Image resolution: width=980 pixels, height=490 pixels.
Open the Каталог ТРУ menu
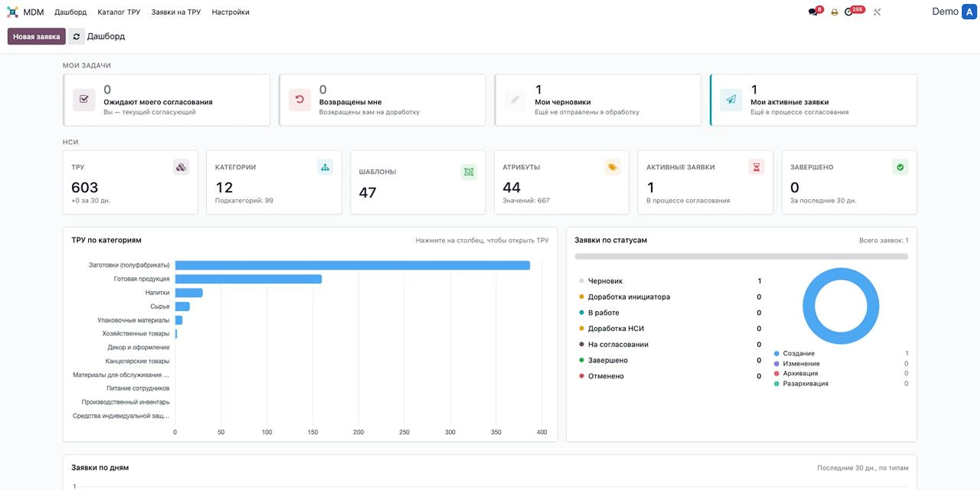pos(119,12)
